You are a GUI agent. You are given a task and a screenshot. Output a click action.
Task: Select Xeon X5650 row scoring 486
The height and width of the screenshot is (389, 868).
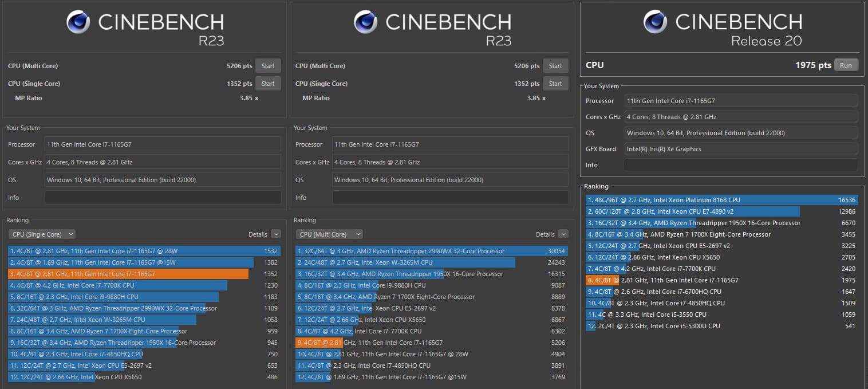pyautogui.click(x=144, y=377)
